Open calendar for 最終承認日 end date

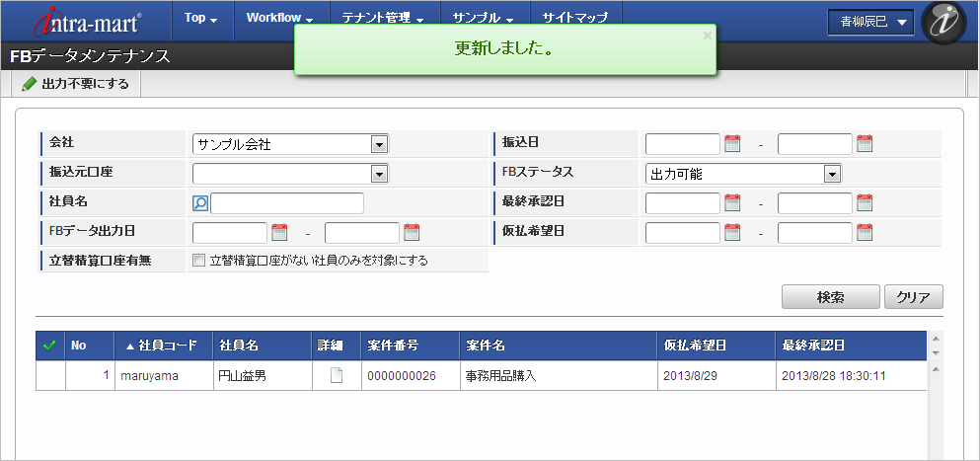point(865,202)
